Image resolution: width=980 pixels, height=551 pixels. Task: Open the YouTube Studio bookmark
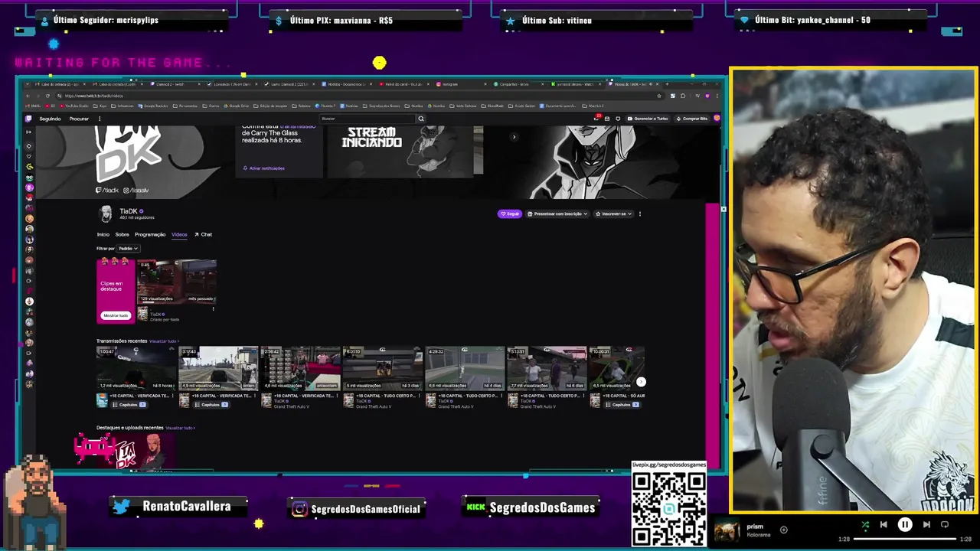(x=74, y=106)
